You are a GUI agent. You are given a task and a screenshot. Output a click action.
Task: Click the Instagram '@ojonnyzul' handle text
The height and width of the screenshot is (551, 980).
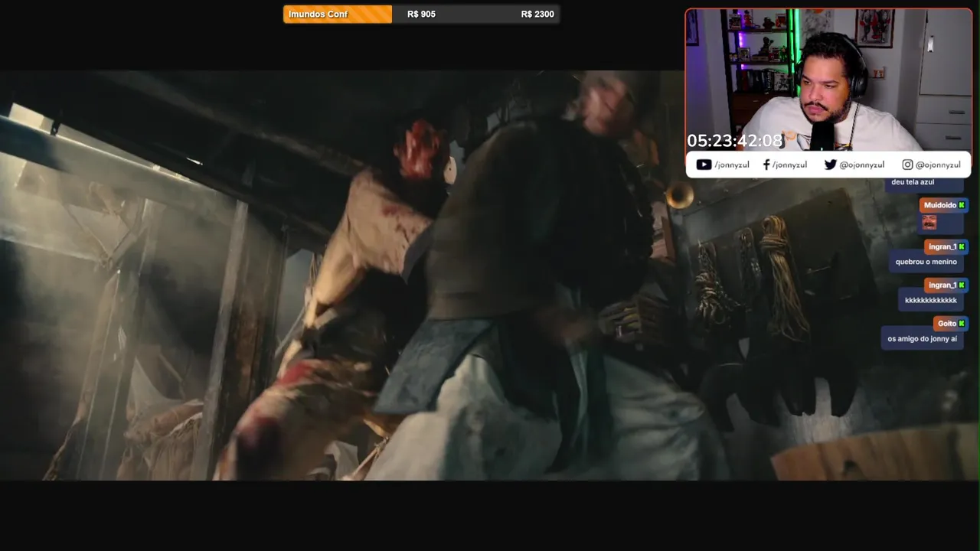pyautogui.click(x=938, y=165)
